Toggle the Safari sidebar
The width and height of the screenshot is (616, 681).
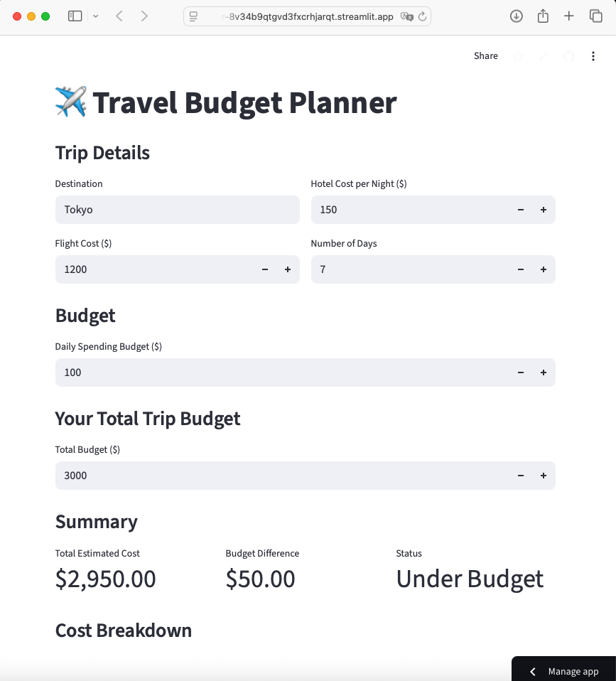[75, 16]
